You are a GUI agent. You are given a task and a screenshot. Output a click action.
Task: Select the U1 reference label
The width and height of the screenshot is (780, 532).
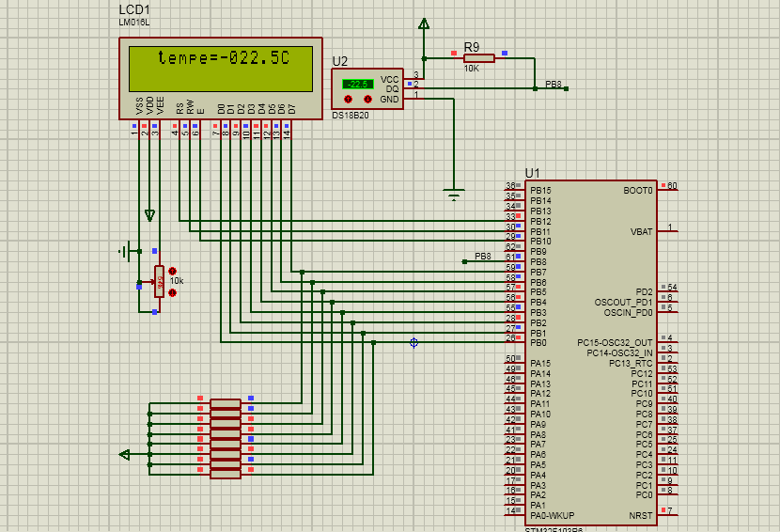pyautogui.click(x=532, y=173)
